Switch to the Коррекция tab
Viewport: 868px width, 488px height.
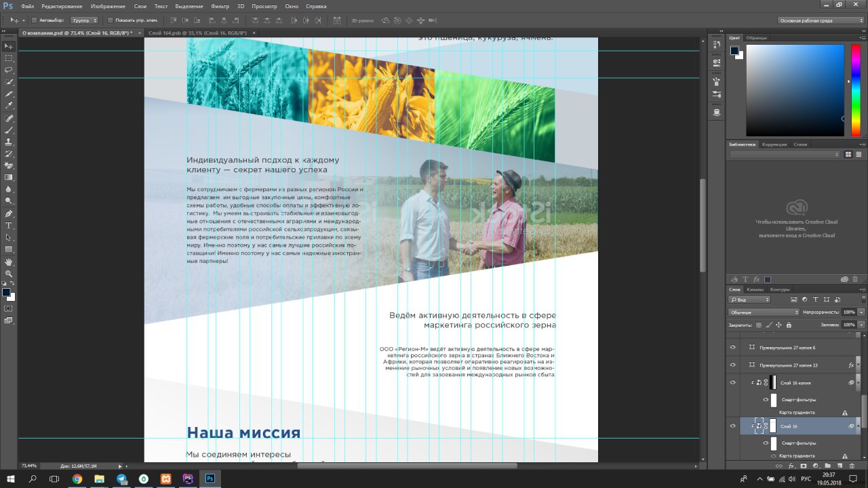pos(774,144)
